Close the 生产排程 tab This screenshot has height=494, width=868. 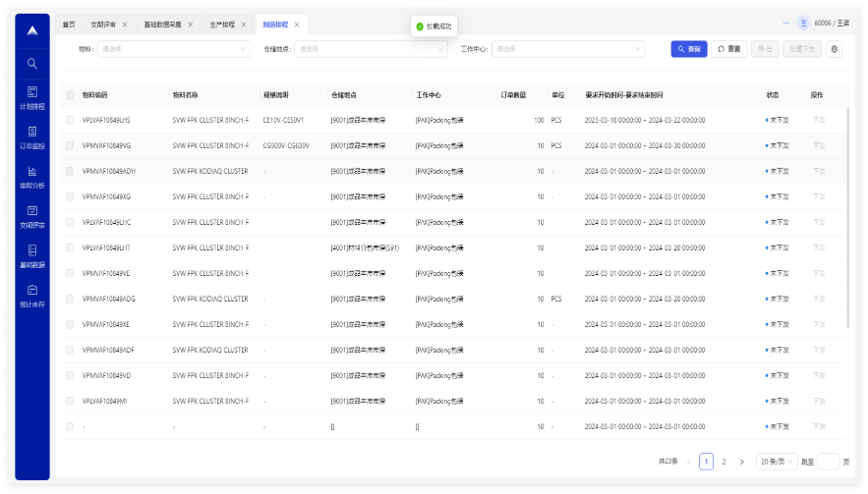(x=244, y=25)
